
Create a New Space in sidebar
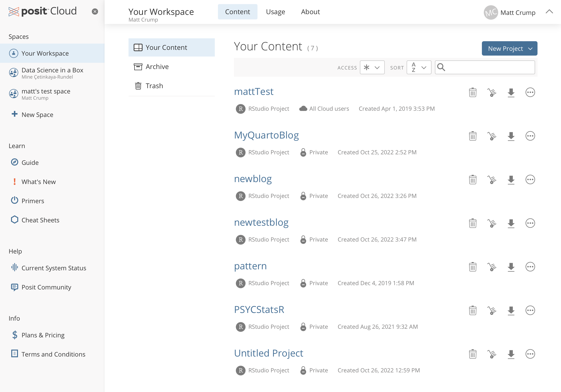coord(37,115)
